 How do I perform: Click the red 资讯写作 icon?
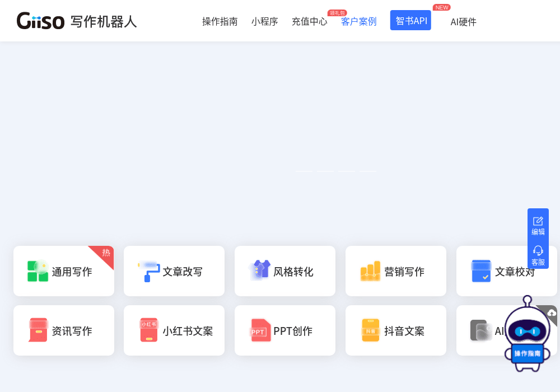pos(38,330)
